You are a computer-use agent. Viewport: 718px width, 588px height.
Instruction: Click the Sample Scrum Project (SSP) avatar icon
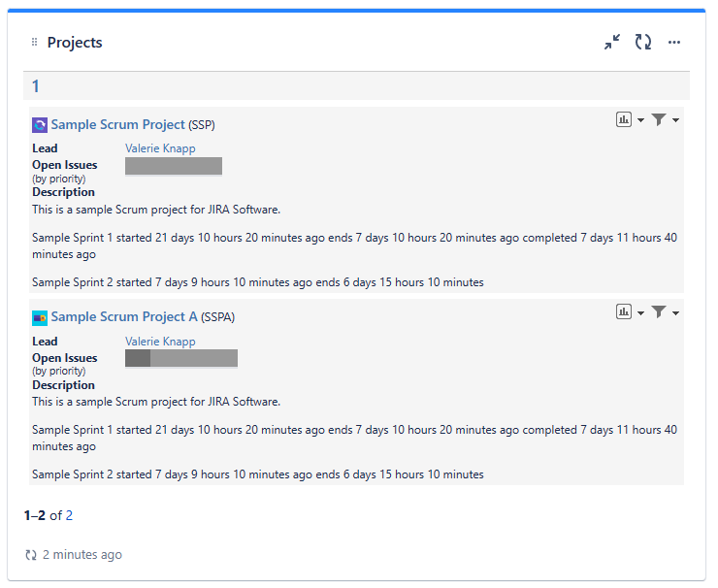(x=40, y=125)
